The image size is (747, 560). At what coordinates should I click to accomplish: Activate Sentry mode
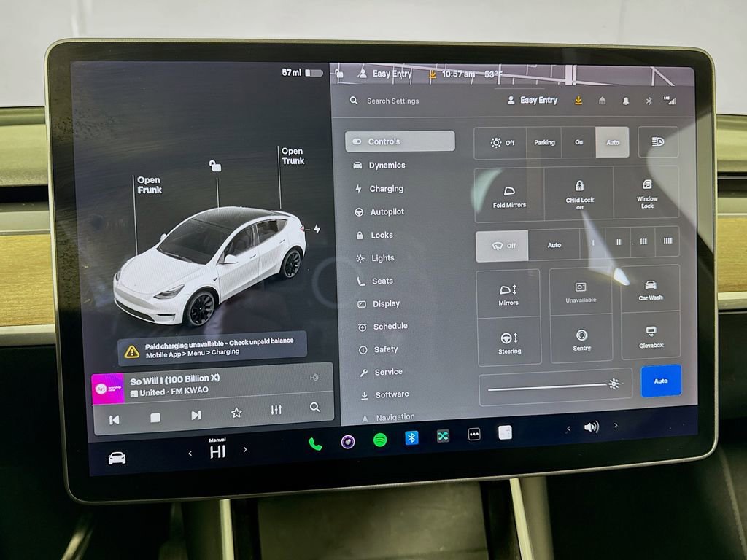point(581,338)
